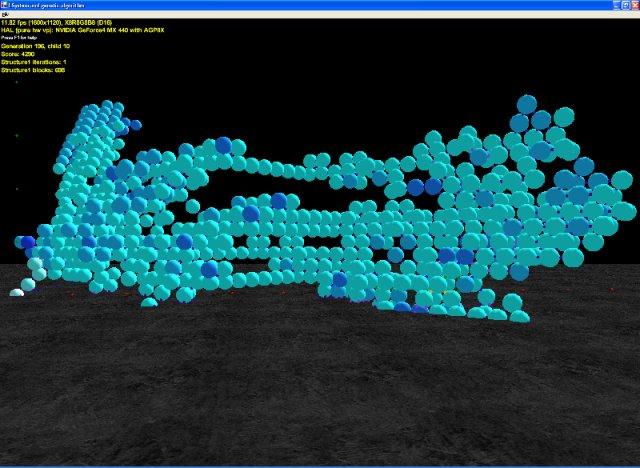
Task: Select the white sphere at far-left bottom
Action: click(17, 293)
